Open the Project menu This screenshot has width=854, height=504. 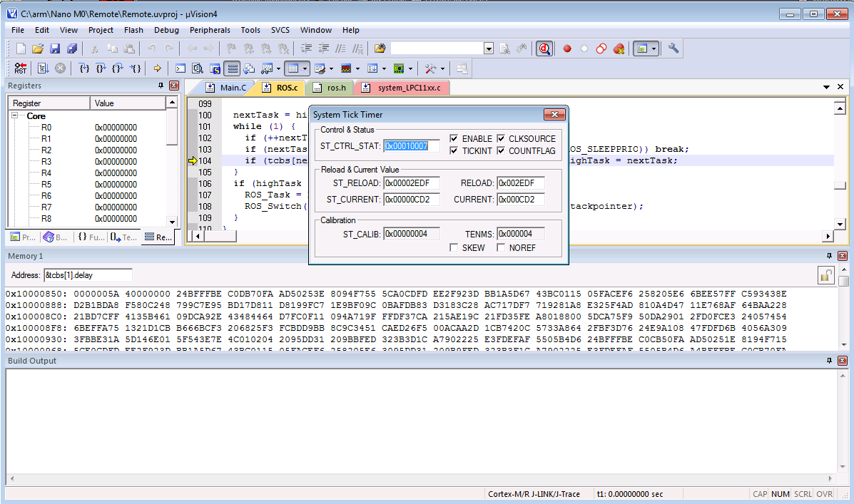(x=101, y=30)
